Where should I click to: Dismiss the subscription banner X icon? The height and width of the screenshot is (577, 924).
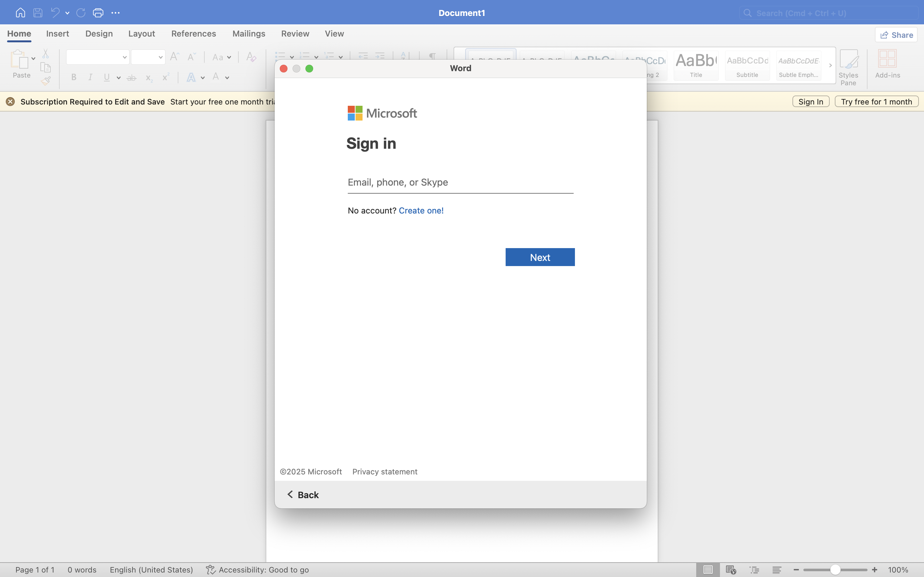[10, 102]
